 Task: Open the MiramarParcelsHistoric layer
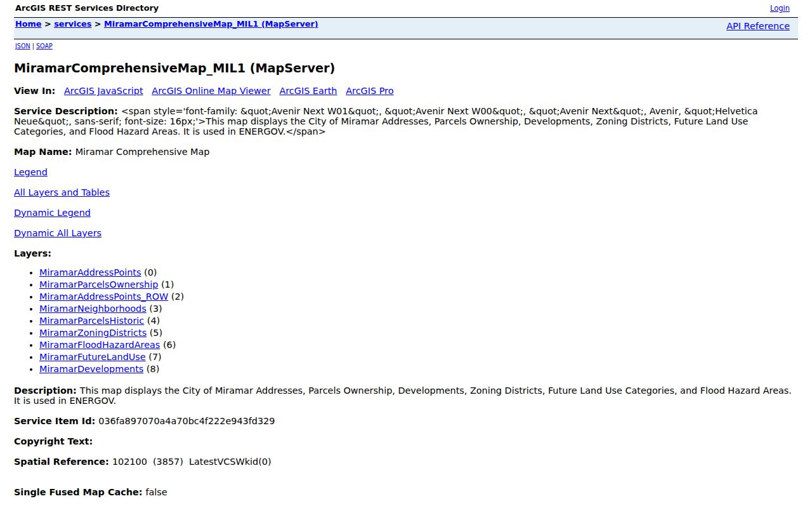click(x=91, y=321)
